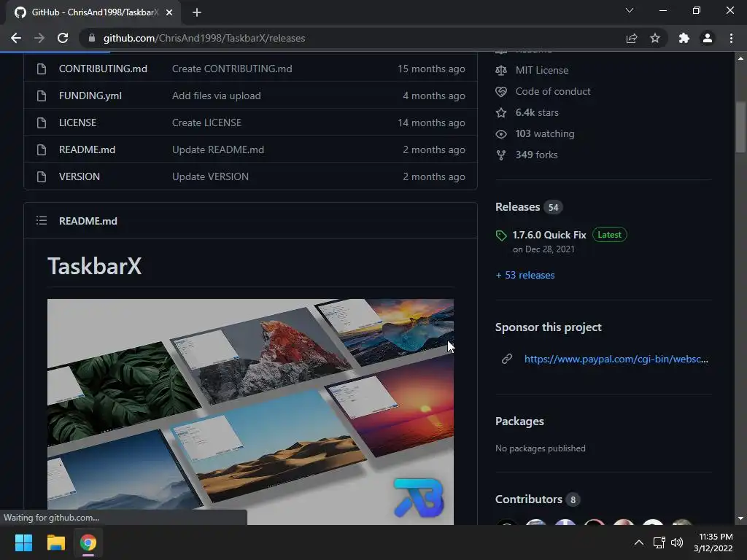
Task: Click the file icon beside FUNDING.yml
Action: point(42,96)
